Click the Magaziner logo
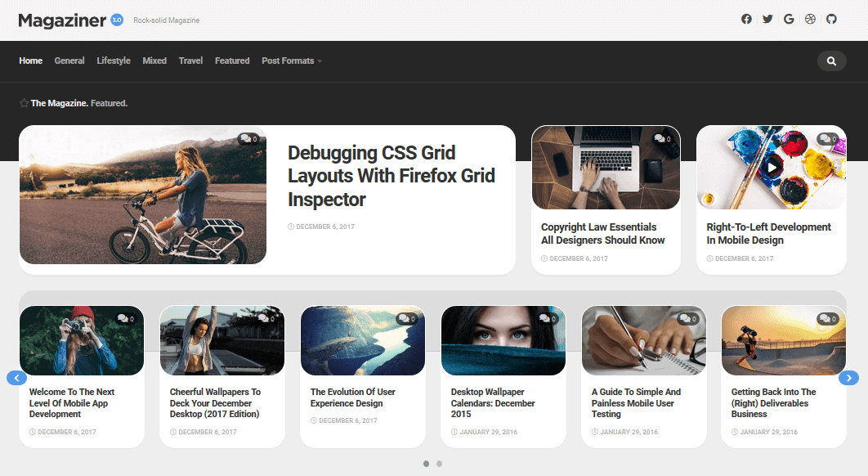The width and height of the screenshot is (868, 476). pos(61,19)
